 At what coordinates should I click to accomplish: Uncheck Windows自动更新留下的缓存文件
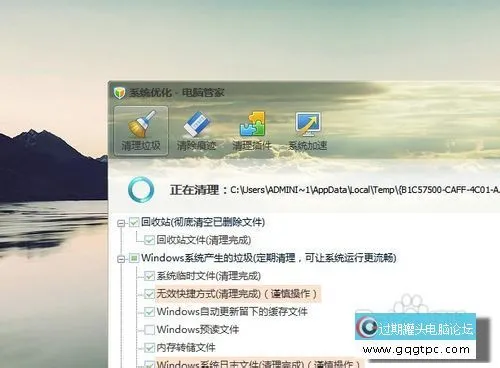[149, 312]
